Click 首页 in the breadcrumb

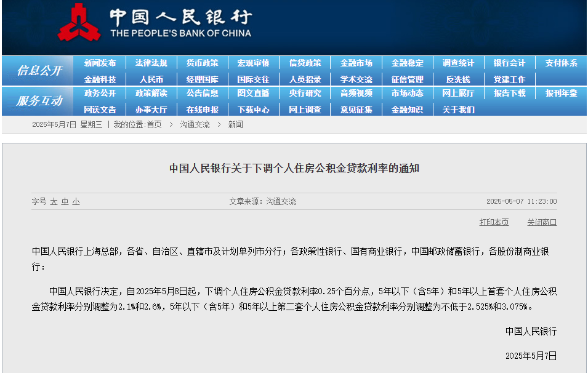(x=154, y=124)
